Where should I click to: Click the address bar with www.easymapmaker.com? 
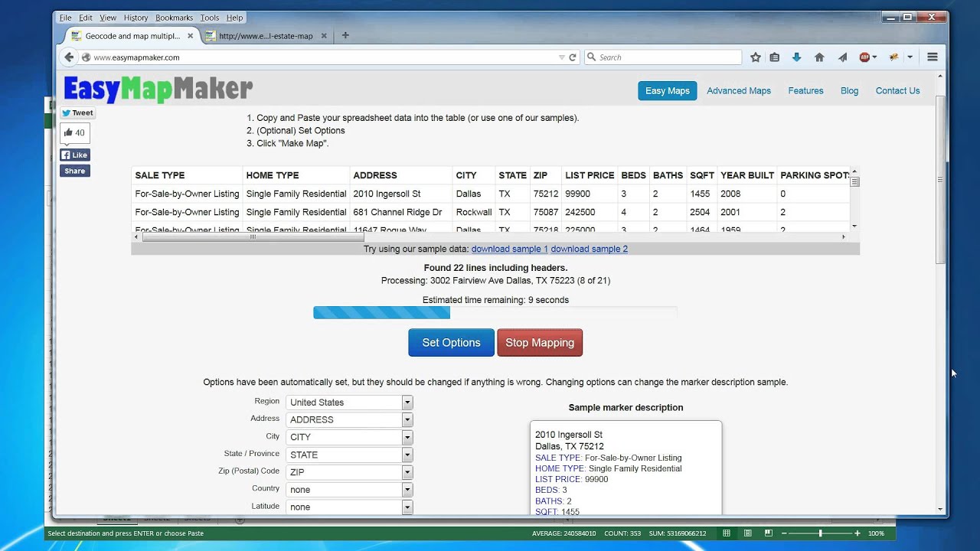point(328,57)
